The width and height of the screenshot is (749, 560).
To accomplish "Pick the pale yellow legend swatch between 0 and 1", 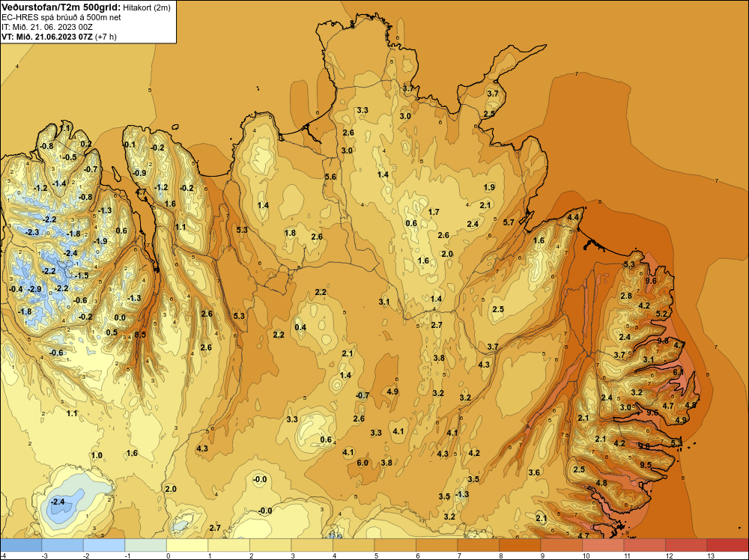I will click(187, 545).
